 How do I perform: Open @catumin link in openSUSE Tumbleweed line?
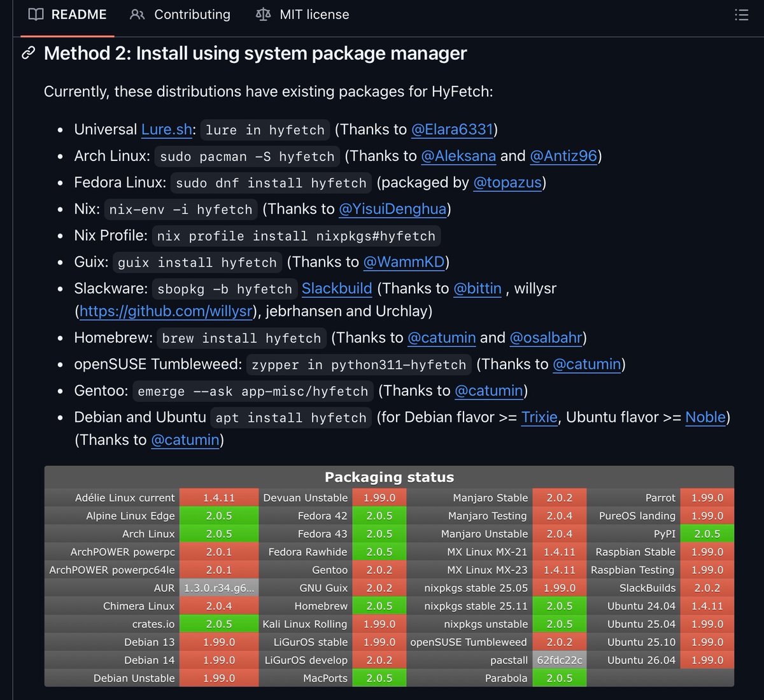[x=587, y=364]
